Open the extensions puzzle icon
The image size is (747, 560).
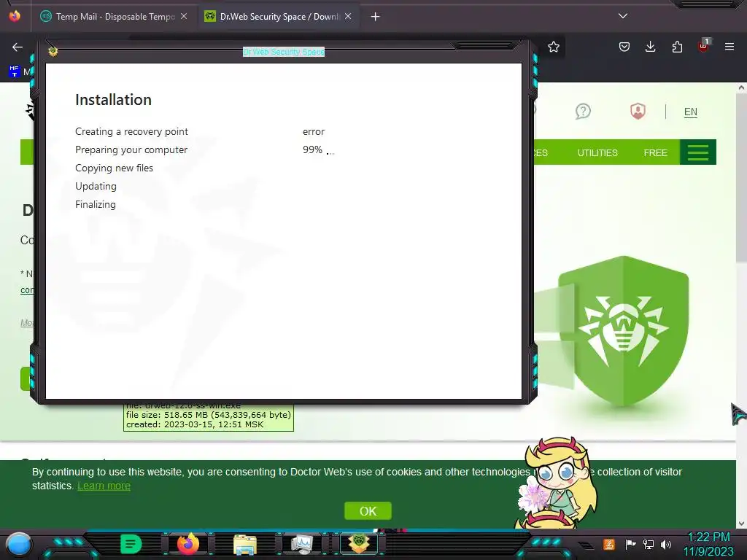[x=677, y=47]
